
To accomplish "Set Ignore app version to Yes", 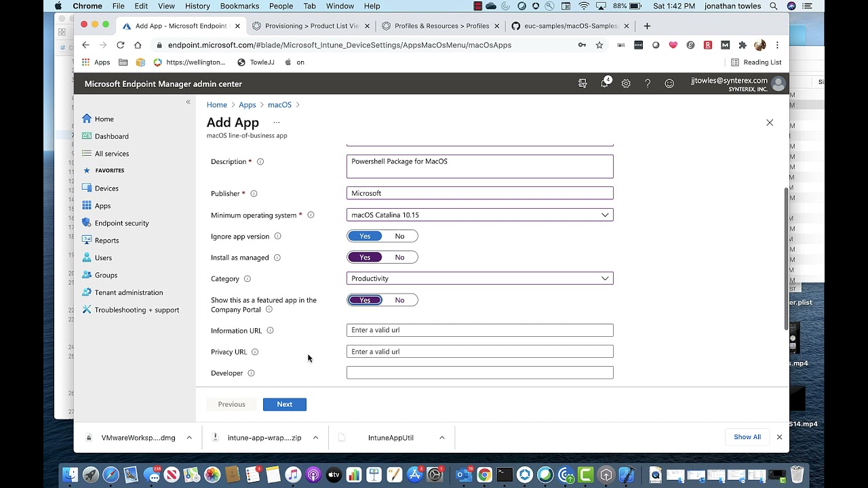I will (x=365, y=236).
